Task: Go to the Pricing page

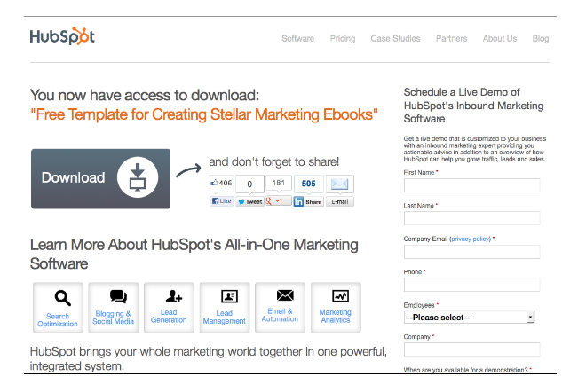Action: [342, 39]
